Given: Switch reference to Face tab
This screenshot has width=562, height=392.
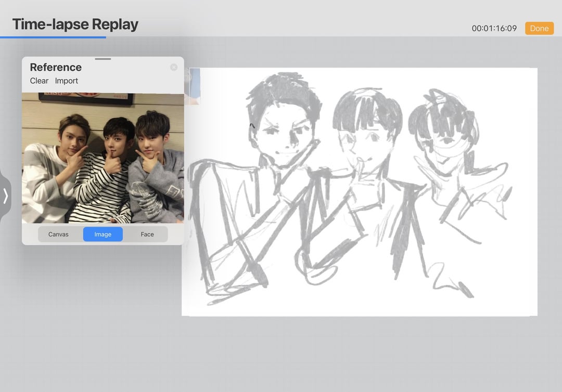Looking at the screenshot, I should click(x=147, y=234).
